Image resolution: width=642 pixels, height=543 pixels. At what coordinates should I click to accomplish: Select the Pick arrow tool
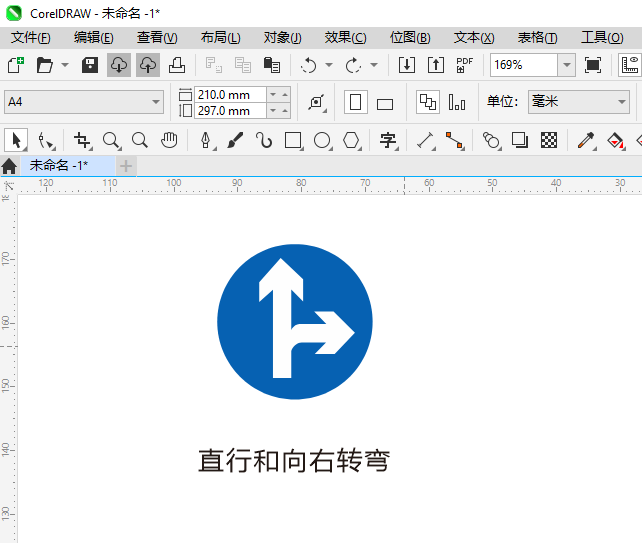(x=16, y=140)
